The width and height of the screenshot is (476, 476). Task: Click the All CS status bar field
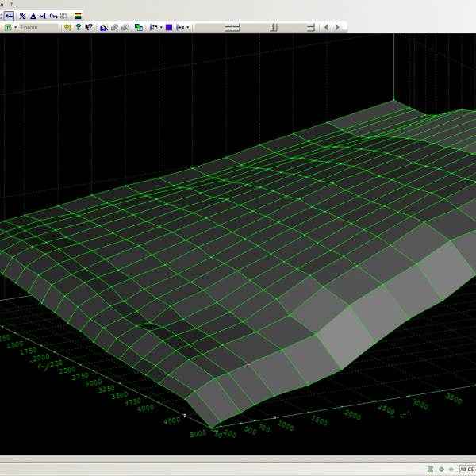click(x=466, y=469)
